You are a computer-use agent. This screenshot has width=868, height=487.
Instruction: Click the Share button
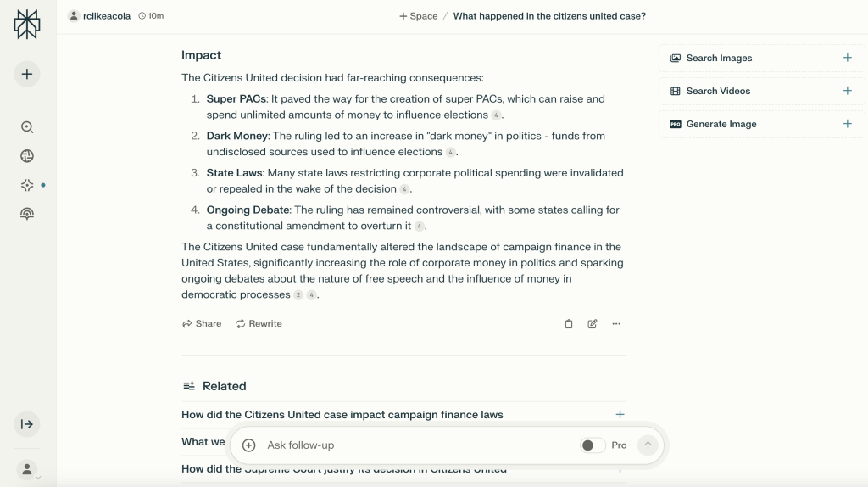point(202,324)
